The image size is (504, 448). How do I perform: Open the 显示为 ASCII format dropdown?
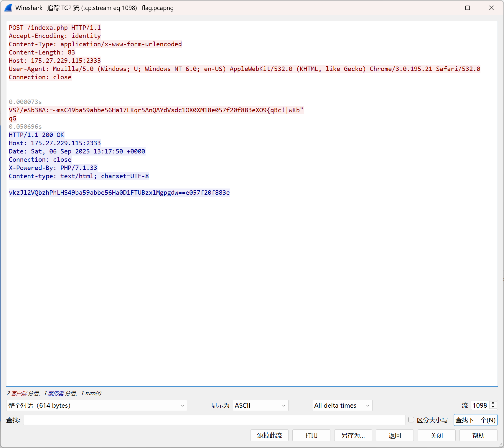pos(261,405)
